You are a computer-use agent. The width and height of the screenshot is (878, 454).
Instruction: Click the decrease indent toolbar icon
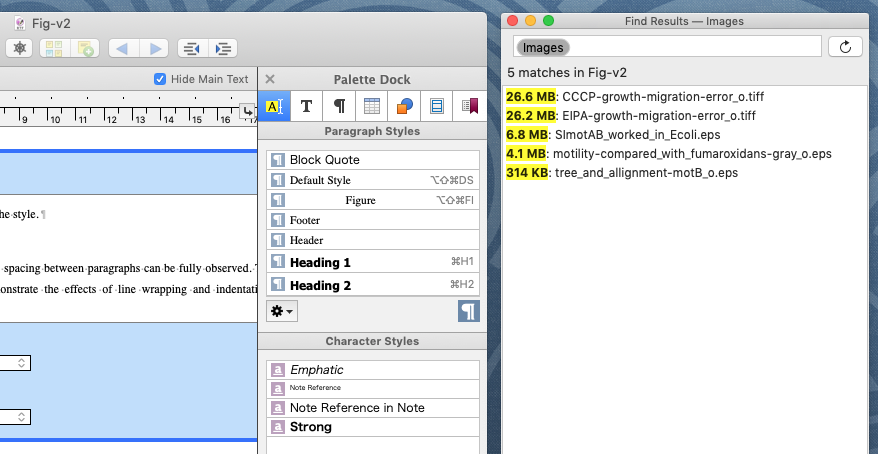(190, 47)
